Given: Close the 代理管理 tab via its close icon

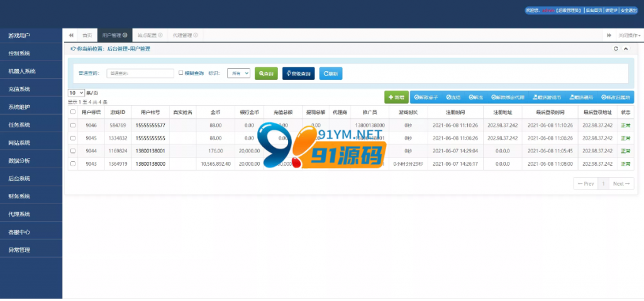Looking at the screenshot, I should click(196, 35).
